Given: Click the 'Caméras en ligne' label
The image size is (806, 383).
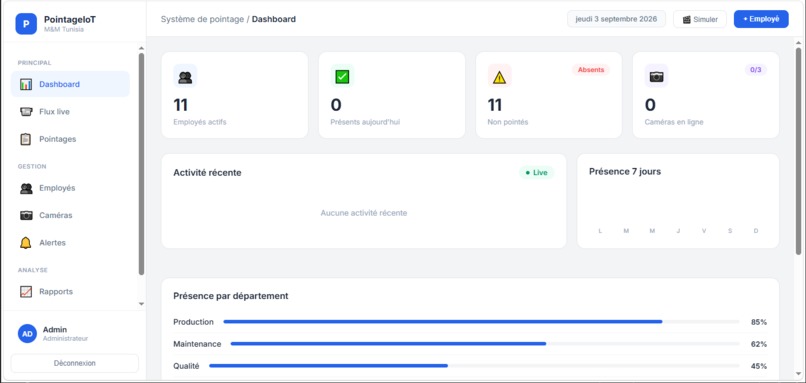Looking at the screenshot, I should (x=674, y=122).
